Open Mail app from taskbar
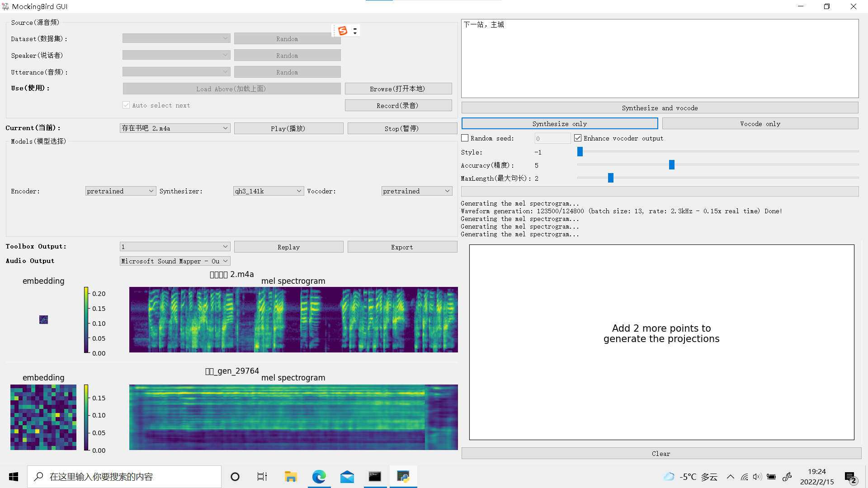The height and width of the screenshot is (488, 868). pyautogui.click(x=347, y=477)
